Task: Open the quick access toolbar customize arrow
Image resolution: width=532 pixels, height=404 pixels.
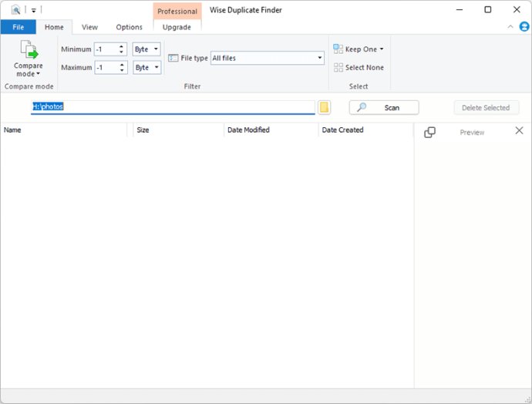Action: click(x=34, y=10)
